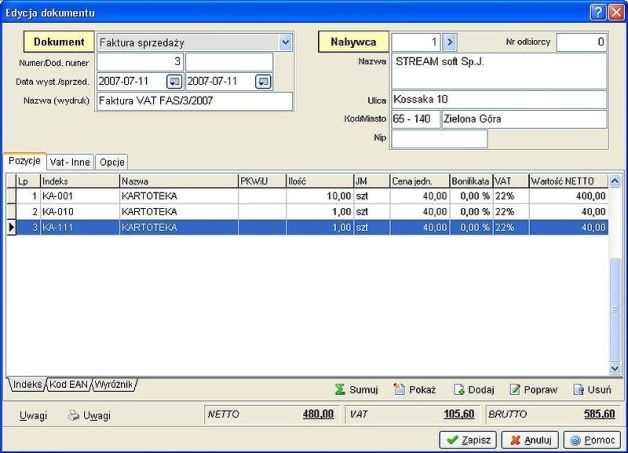This screenshot has height=453, width=628.
Task: Click the city field Zielona Góra
Action: 524,119
